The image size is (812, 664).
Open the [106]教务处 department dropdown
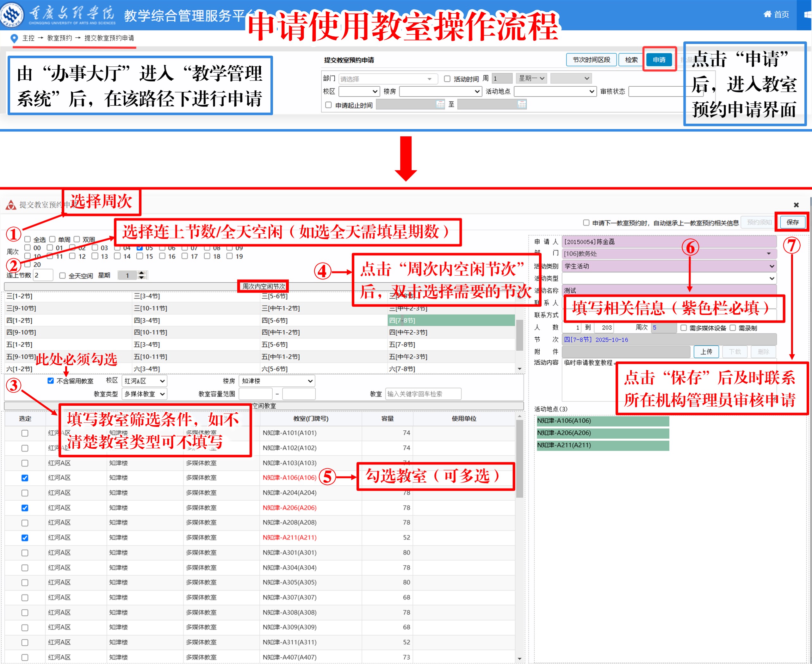pos(669,254)
